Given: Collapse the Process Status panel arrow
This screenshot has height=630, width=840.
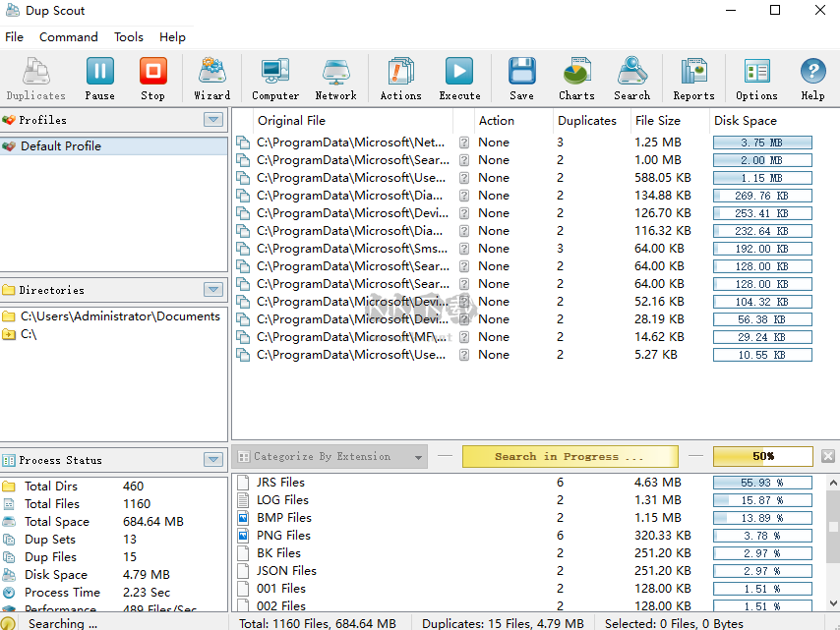Looking at the screenshot, I should (213, 460).
